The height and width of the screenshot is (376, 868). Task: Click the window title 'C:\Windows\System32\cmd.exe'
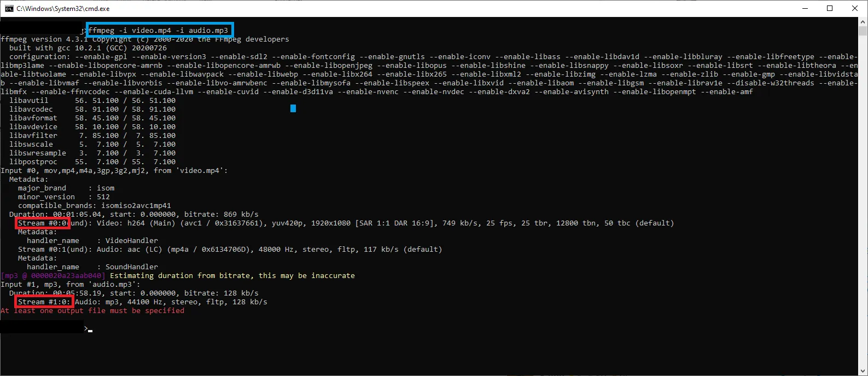(x=63, y=9)
